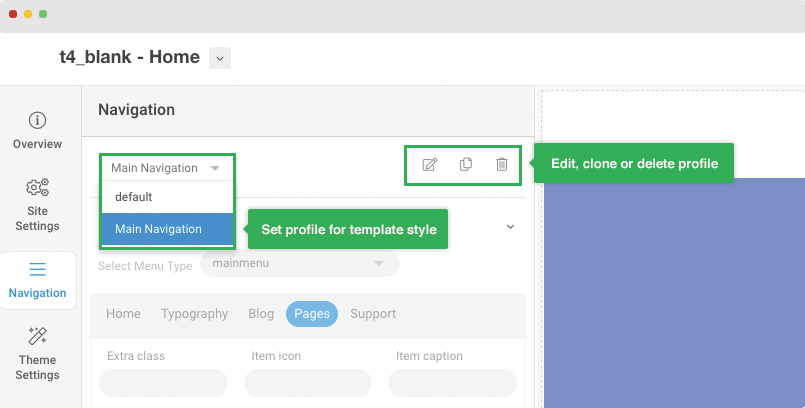This screenshot has height=408, width=805.
Task: Expand the t4_blank template style dropdown
Action: point(220,58)
